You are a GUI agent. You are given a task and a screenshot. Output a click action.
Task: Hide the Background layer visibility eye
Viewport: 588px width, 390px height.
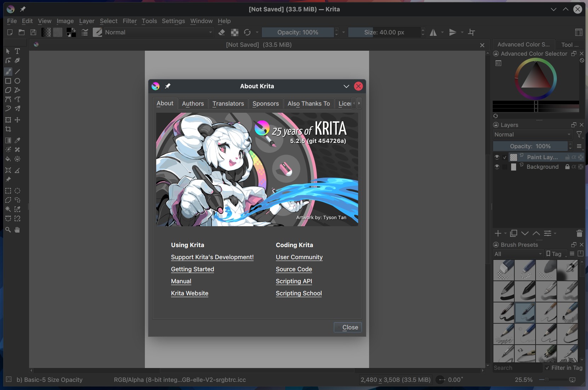(497, 167)
